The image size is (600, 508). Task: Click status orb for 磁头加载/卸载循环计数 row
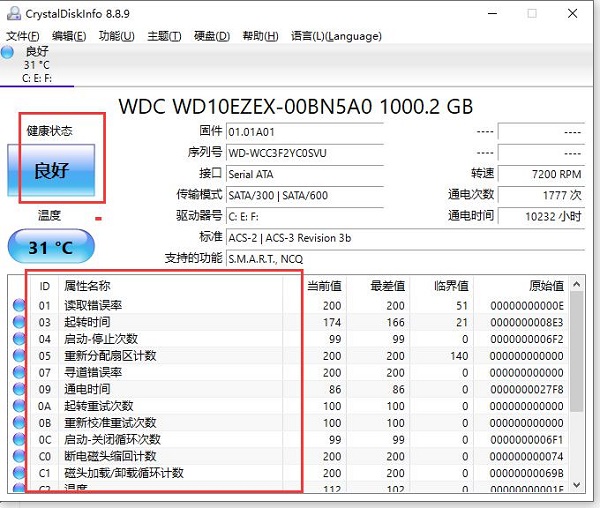(x=18, y=473)
